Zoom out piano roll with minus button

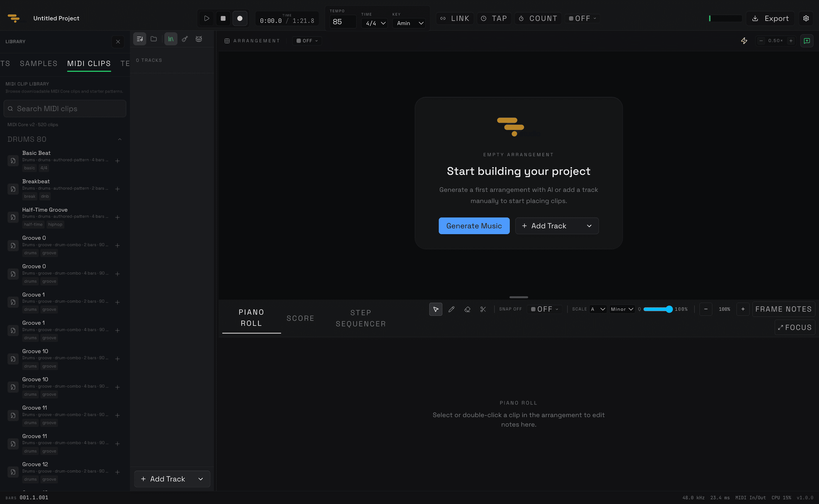point(706,309)
